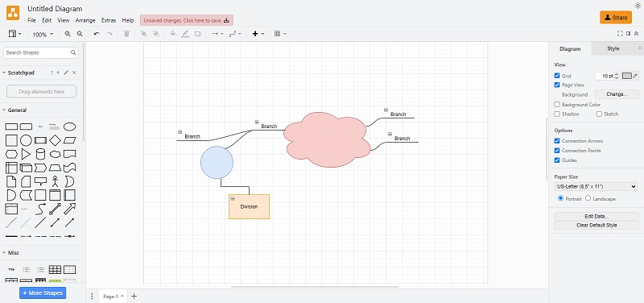The height and width of the screenshot is (303, 644).
Task: Edit the scratchpad with pencil icon
Action: coord(66,73)
